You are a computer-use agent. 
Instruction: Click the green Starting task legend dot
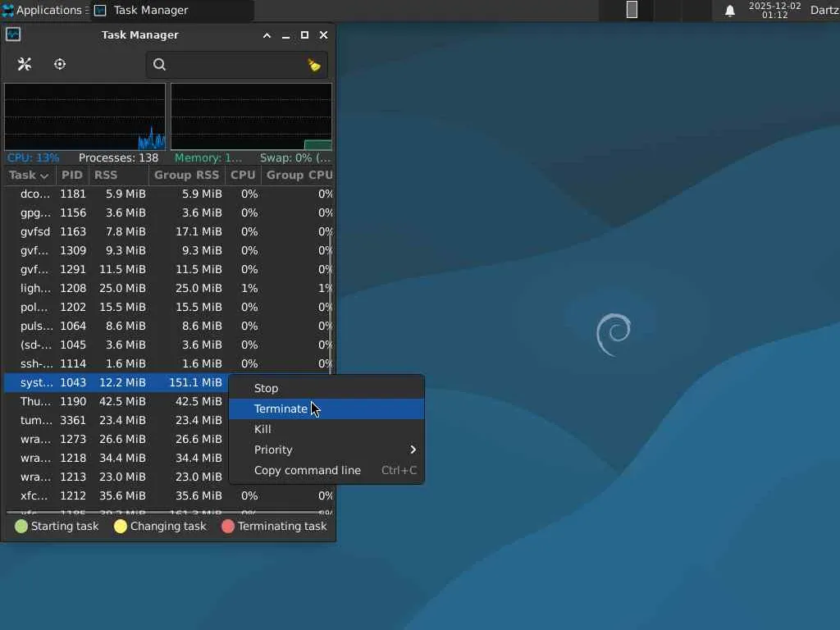pyautogui.click(x=21, y=526)
